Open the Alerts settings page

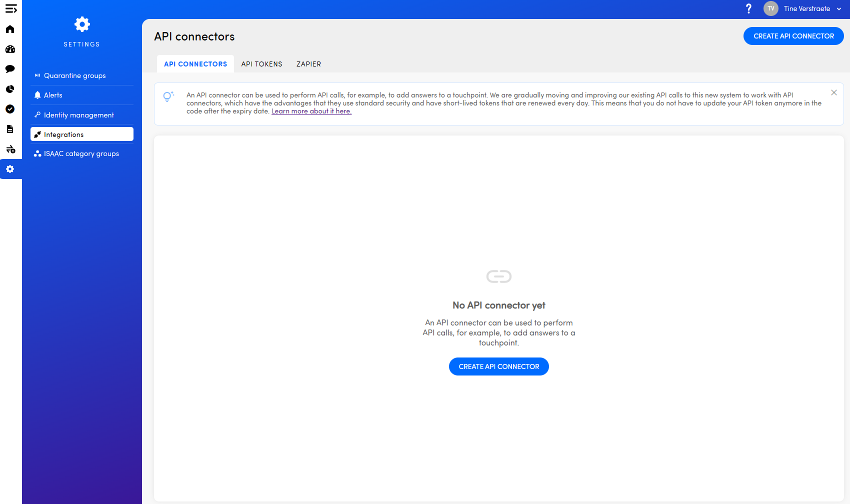coord(53,95)
